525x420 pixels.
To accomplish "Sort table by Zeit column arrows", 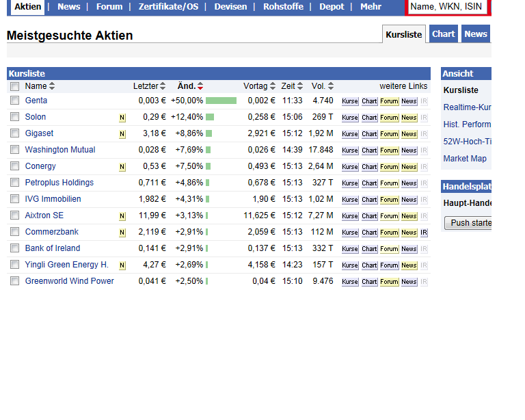I will pos(300,86).
